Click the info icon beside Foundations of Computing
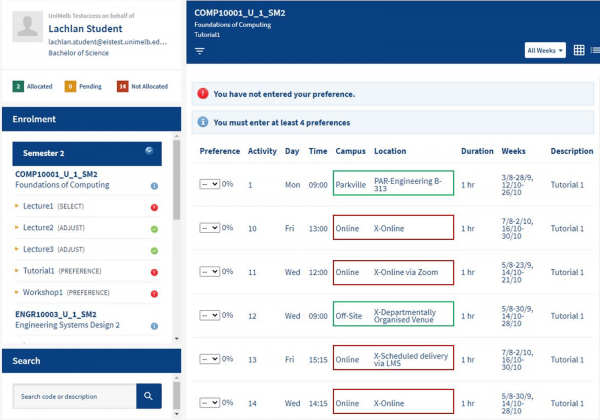 click(154, 186)
